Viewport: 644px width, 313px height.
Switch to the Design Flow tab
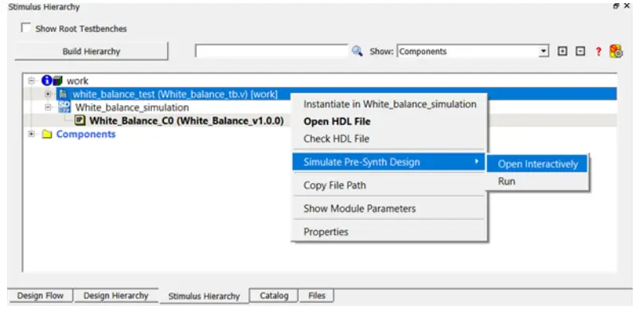(x=41, y=295)
